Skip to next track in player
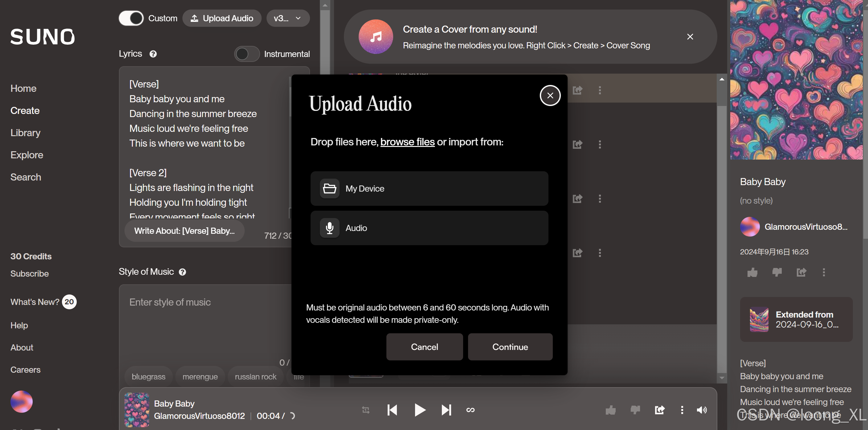Viewport: 868px width, 430px height. 446,410
